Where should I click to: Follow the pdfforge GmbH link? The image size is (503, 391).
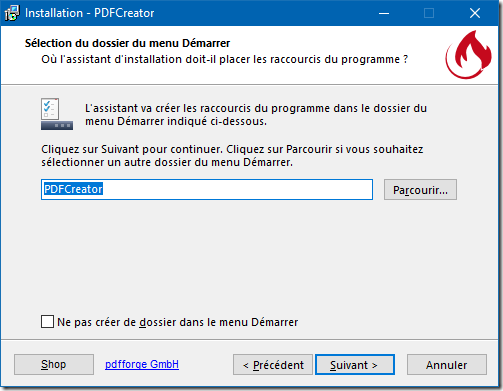pos(142,364)
